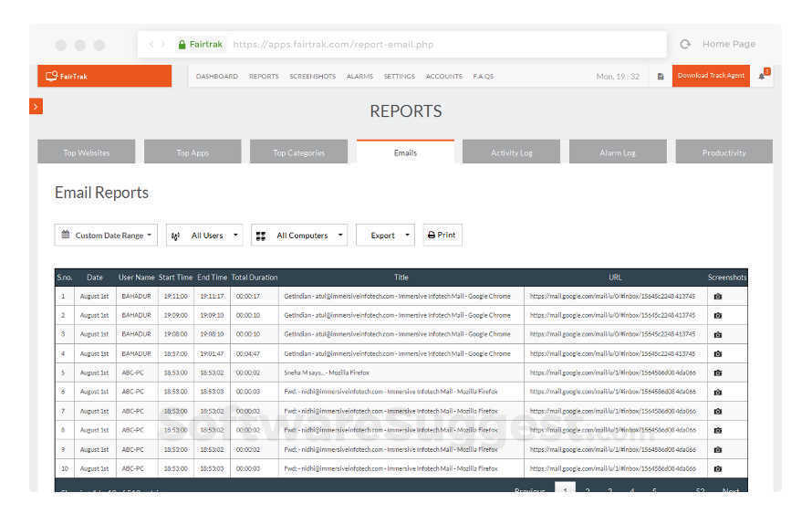Screen dimensions: 812x514
Task: Open the F.A.Q.S menu item
Action: (484, 76)
